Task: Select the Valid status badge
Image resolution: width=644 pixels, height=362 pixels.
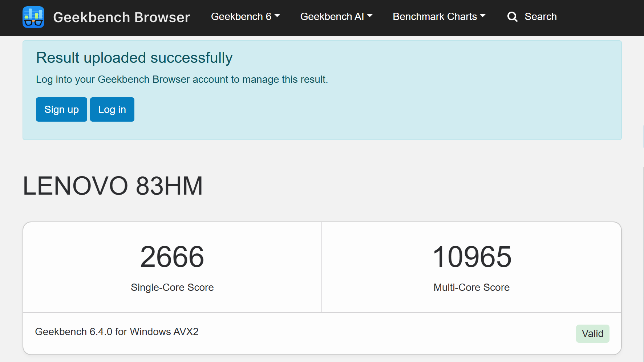Action: 592,333
